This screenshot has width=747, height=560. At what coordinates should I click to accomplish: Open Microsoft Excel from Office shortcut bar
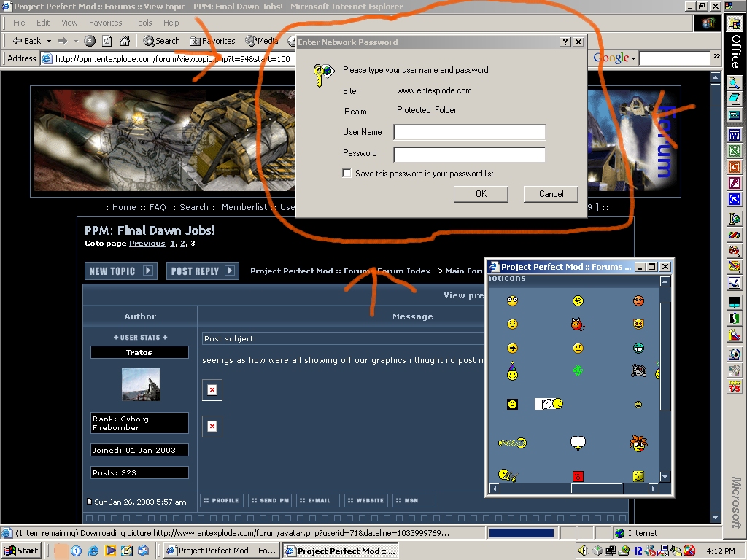tap(734, 151)
